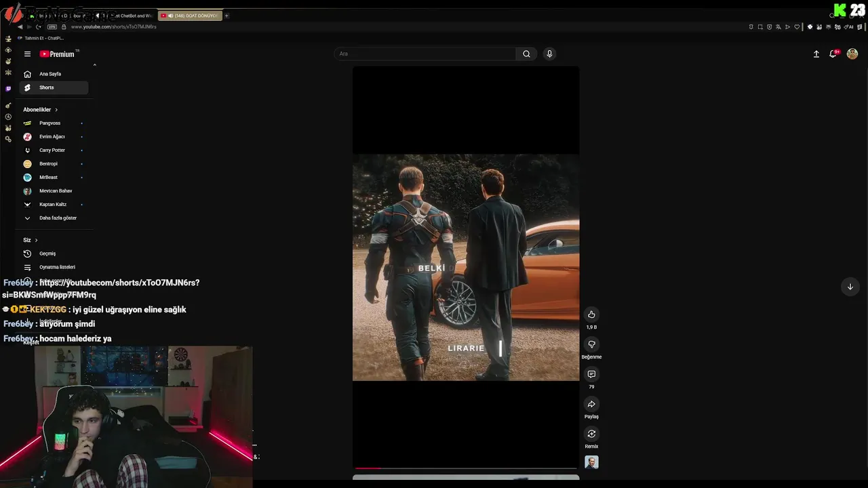Open the Carry Potter channel
The image size is (868, 488).
coord(54,150)
